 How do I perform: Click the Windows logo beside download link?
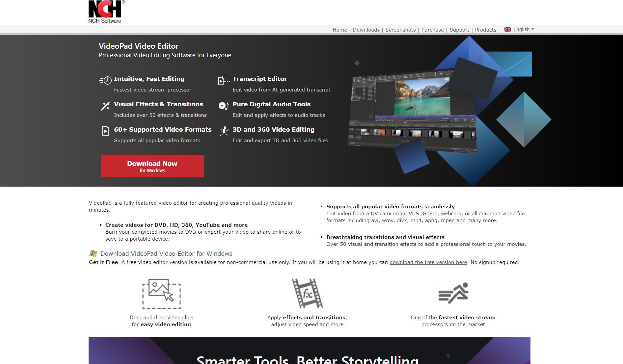93,253
